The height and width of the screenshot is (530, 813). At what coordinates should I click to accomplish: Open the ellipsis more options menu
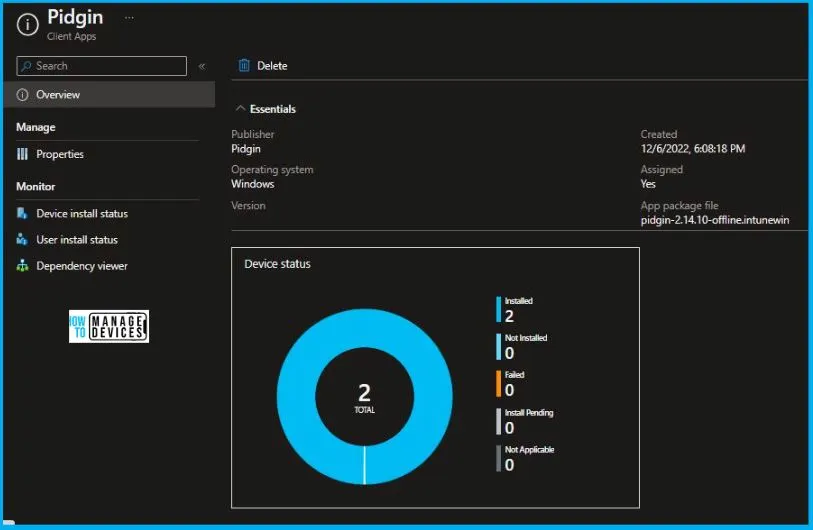tap(129, 18)
